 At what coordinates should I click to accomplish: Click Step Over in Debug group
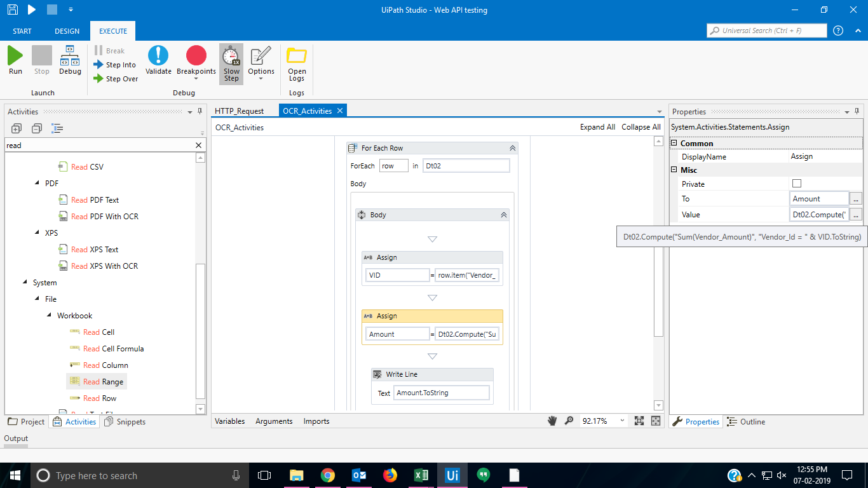click(115, 79)
